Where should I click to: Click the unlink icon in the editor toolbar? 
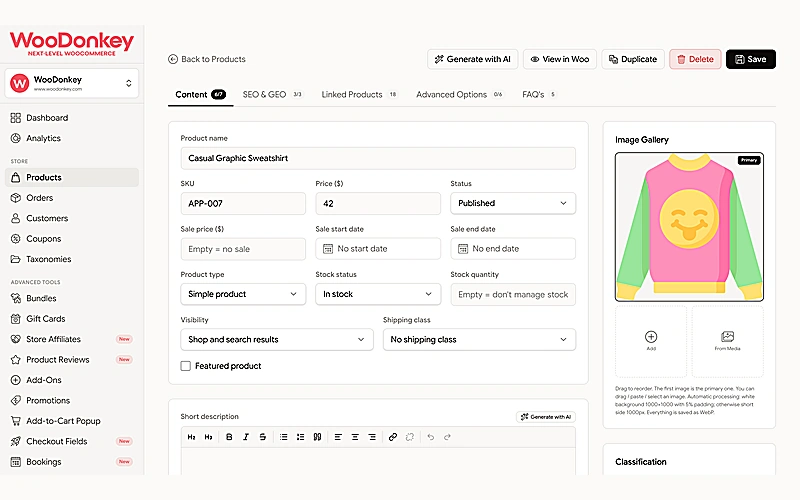(410, 437)
